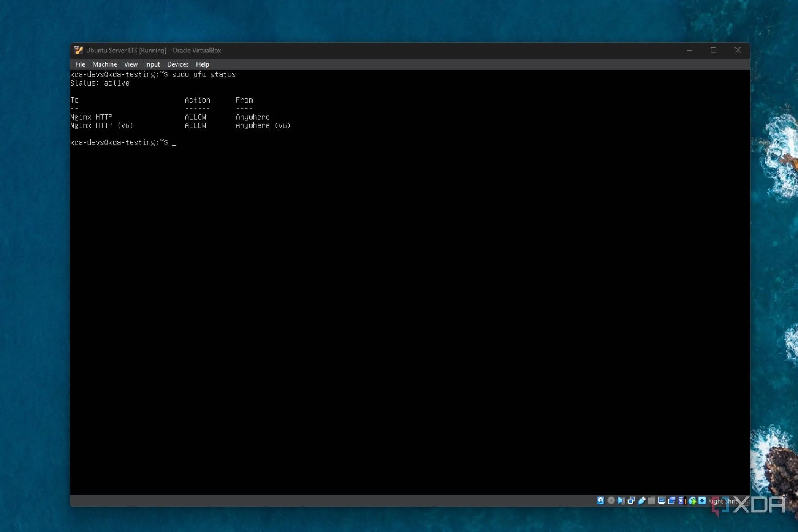This screenshot has height=532, width=798.
Task: Click the hard disk activity status icon
Action: click(x=601, y=500)
